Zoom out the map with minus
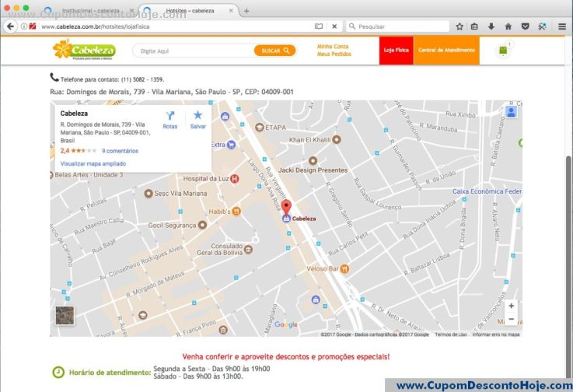 click(x=512, y=319)
